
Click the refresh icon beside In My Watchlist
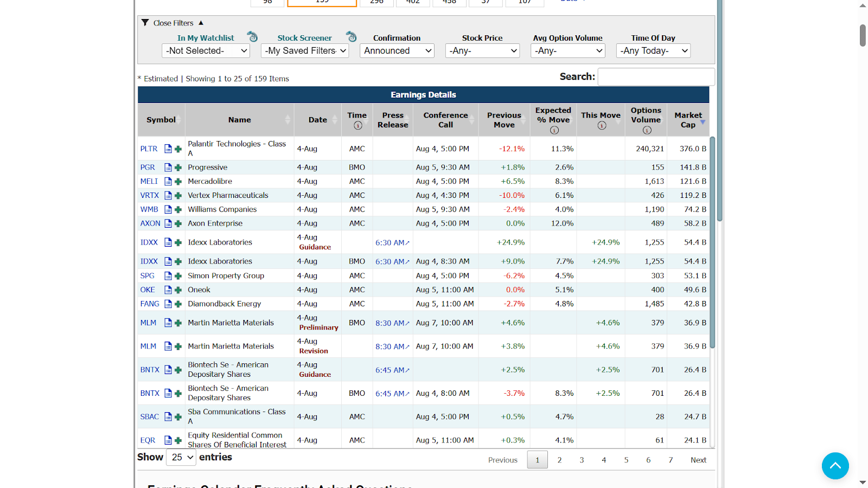point(252,36)
